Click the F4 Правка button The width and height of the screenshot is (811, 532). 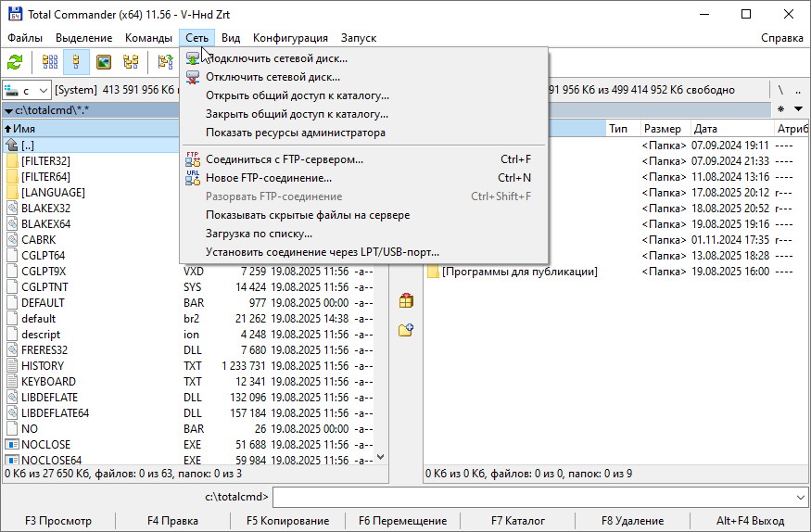[x=172, y=521]
